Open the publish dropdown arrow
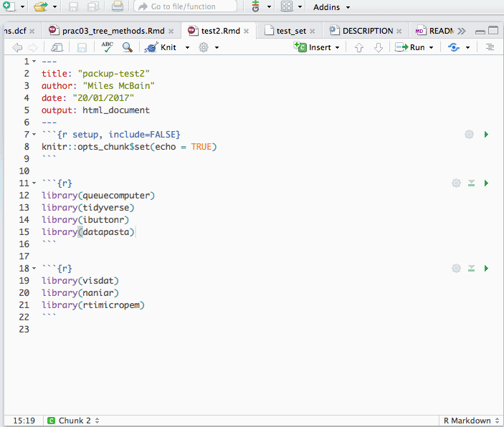Viewport: 504px width, 427px height. 467,47
